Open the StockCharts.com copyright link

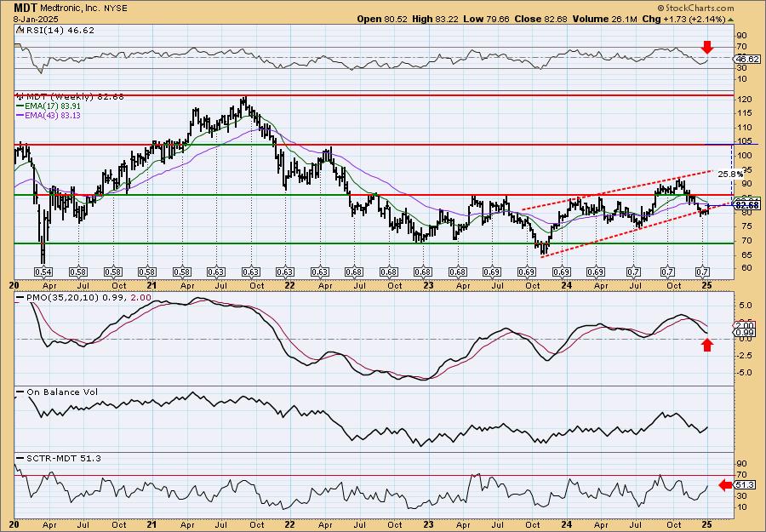(x=695, y=8)
